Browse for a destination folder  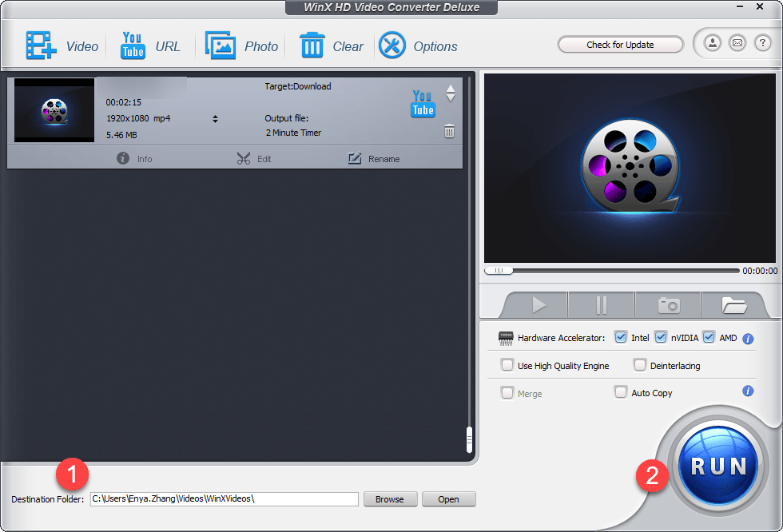[390, 498]
